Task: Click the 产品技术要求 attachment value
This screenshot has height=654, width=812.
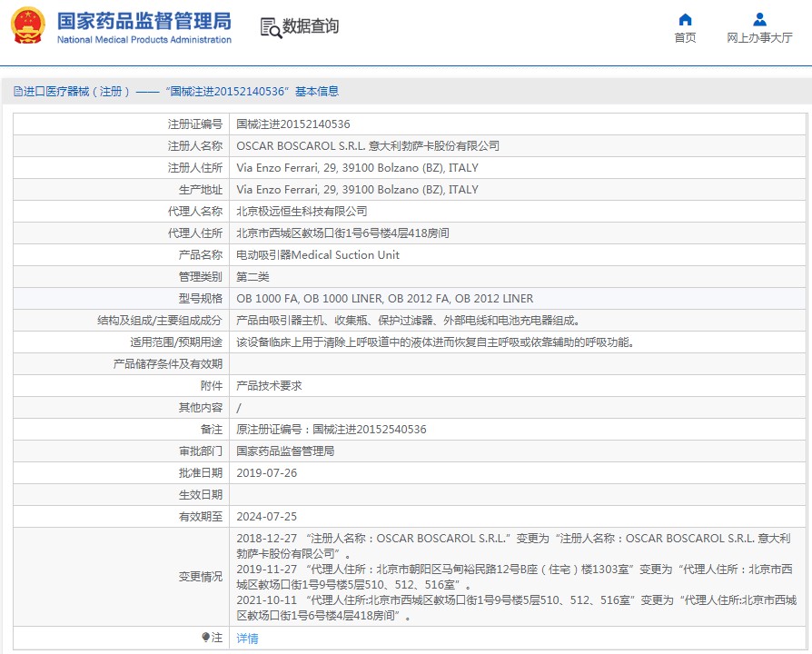Action: click(269, 386)
